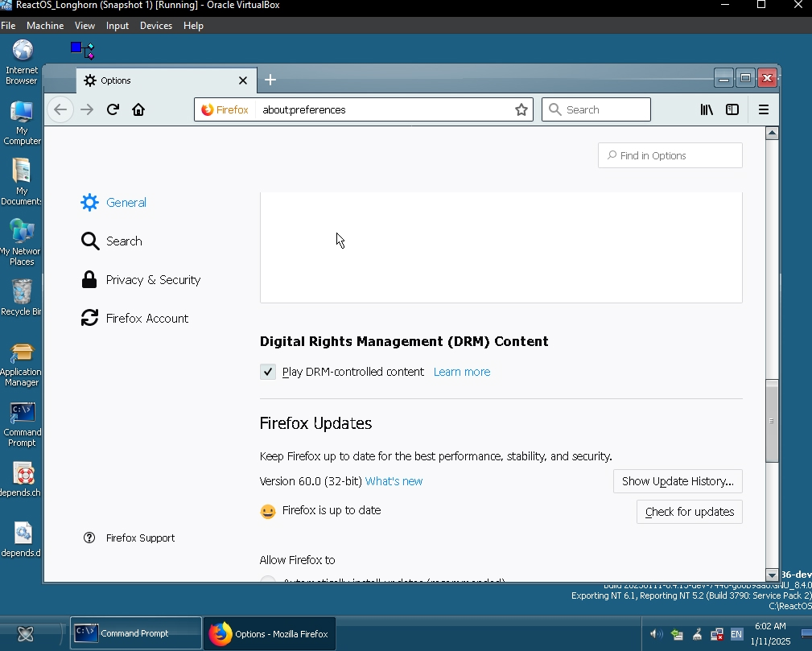Reload the current page in Firefox

coord(113,109)
